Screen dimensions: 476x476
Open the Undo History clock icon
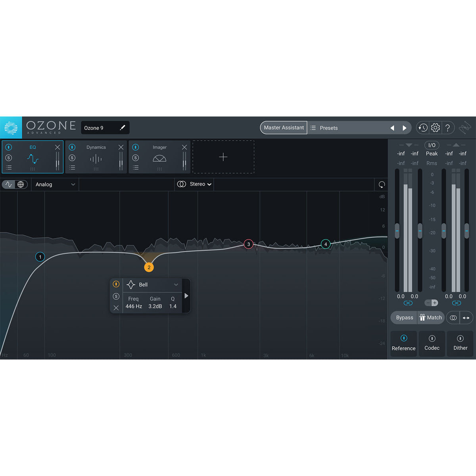tap(423, 128)
